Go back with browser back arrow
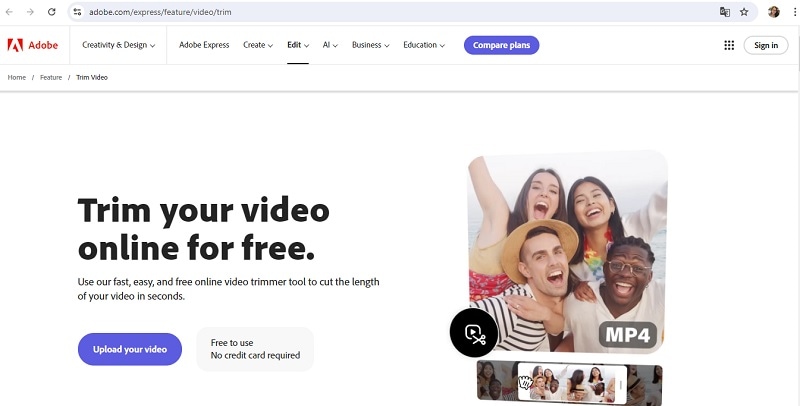The image size is (800, 406). click(x=9, y=12)
